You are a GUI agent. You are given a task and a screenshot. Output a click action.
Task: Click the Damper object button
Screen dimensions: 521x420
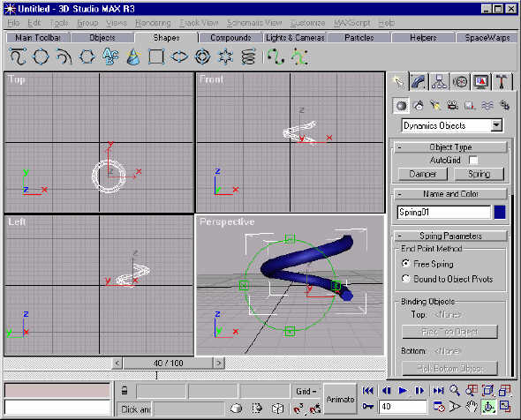click(423, 174)
